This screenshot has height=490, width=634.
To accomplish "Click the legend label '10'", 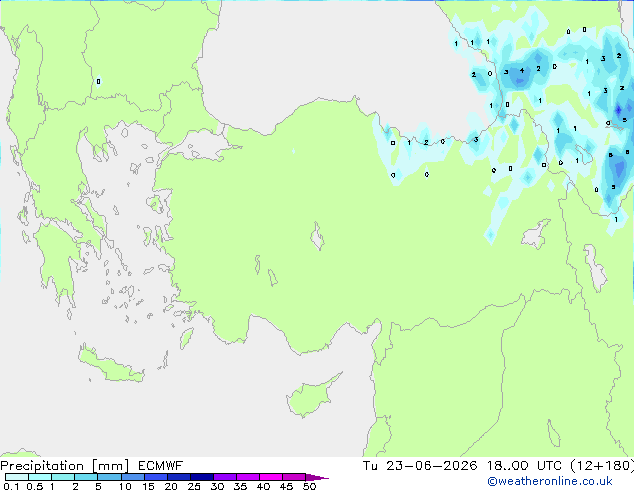I will tap(125, 486).
